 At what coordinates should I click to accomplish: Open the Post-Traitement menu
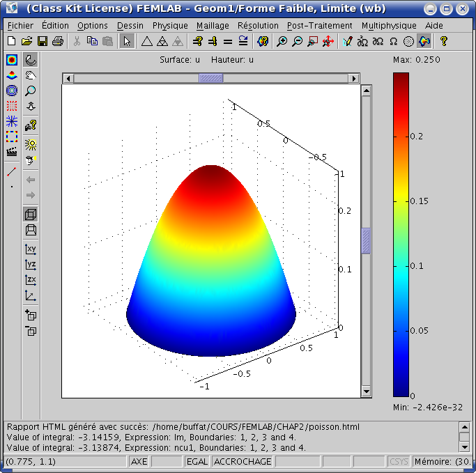321,25
